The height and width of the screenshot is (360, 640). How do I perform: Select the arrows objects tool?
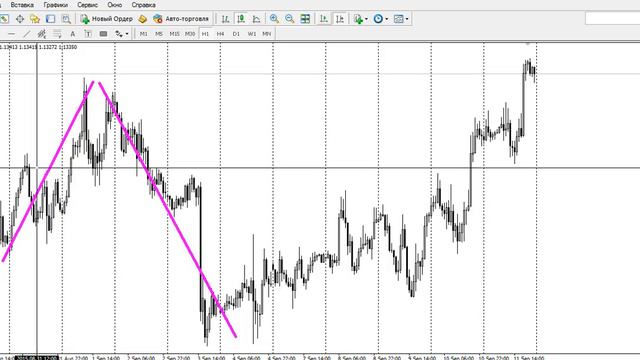(x=119, y=34)
